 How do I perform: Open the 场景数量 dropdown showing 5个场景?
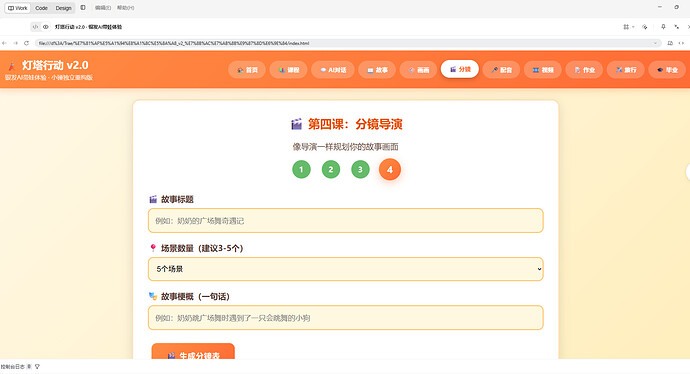(346, 269)
